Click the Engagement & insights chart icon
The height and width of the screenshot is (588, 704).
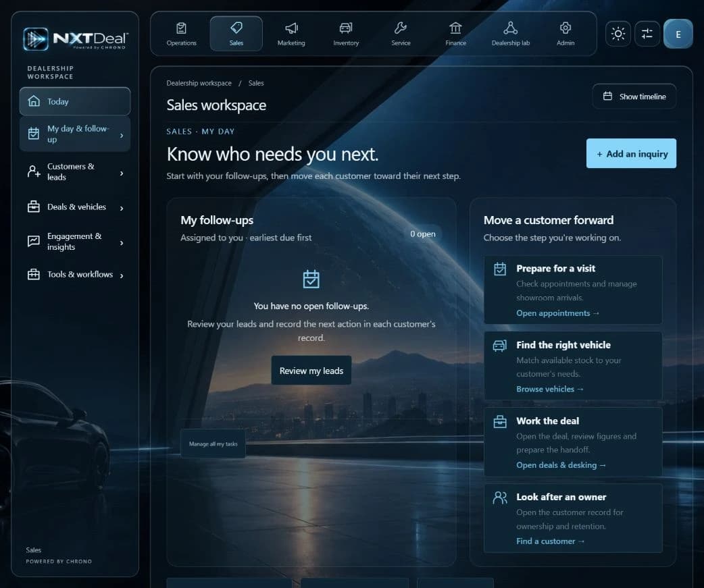(x=34, y=241)
